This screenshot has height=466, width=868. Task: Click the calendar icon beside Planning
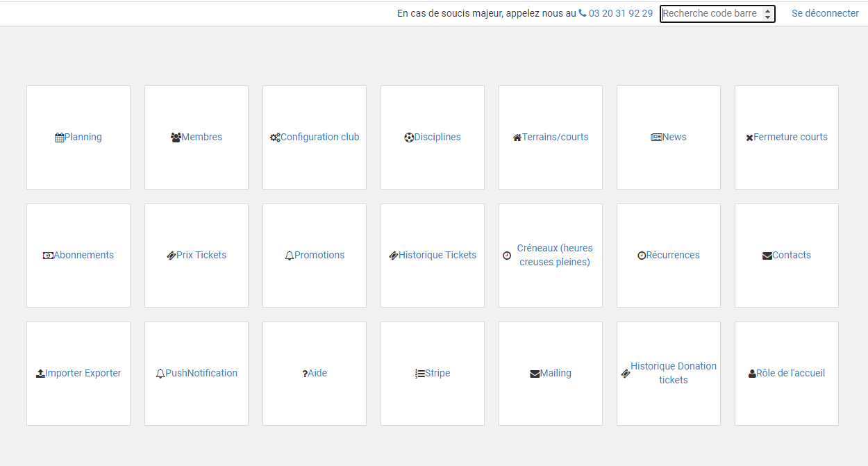pyautogui.click(x=60, y=138)
